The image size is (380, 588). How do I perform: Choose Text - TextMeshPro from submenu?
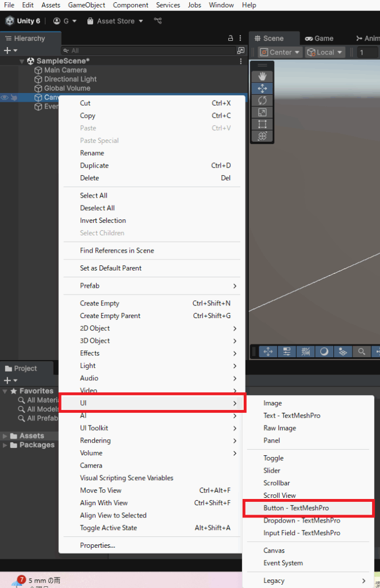[x=308, y=416]
